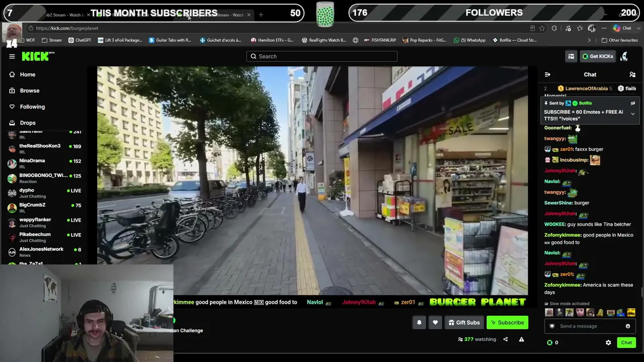644x362 pixels.
Task: Show more bookmarks with the chevron
Action: tap(589, 40)
